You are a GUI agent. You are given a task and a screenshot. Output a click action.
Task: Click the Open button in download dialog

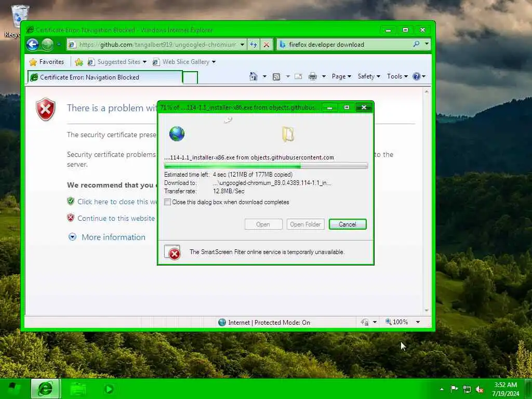[263, 224]
